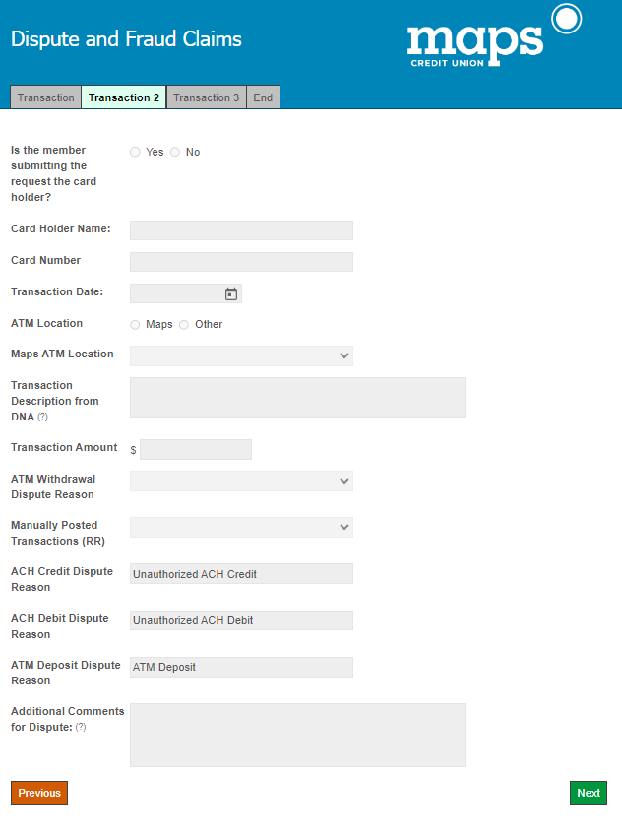Open the Transaction Date calendar picker
Screen dimensions: 622x840
coord(230,294)
